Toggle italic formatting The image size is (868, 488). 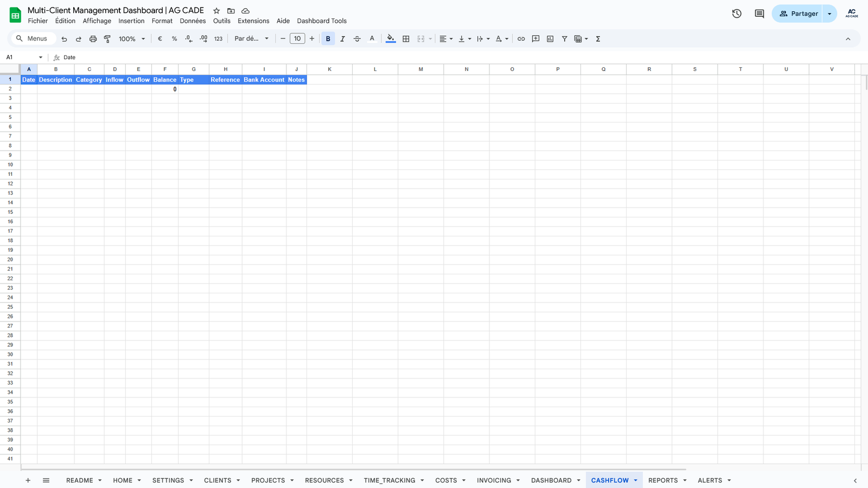click(x=342, y=39)
